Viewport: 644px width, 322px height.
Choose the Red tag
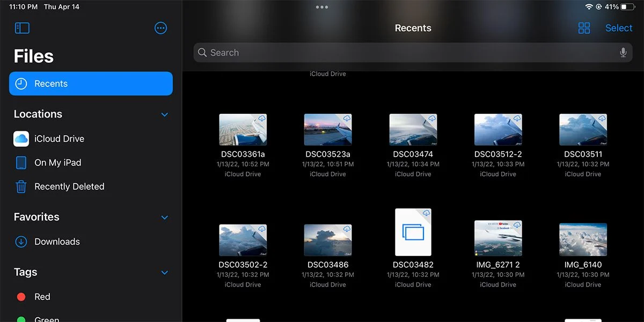tap(42, 297)
